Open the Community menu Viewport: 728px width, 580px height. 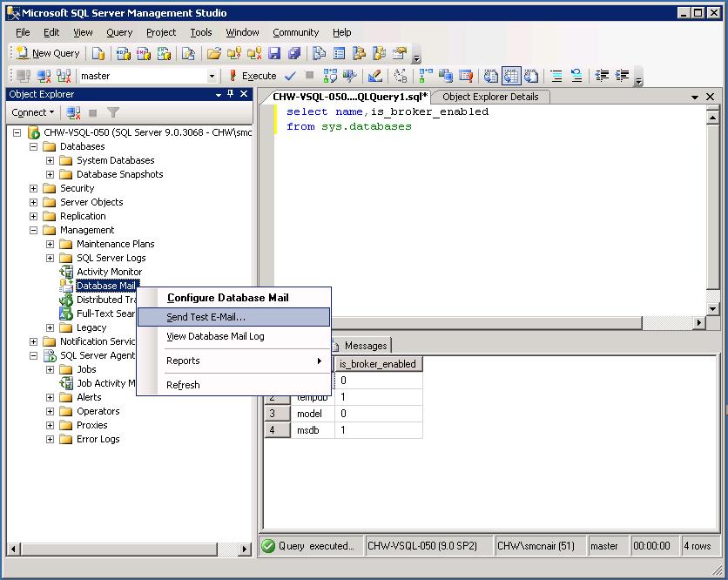pyautogui.click(x=296, y=32)
